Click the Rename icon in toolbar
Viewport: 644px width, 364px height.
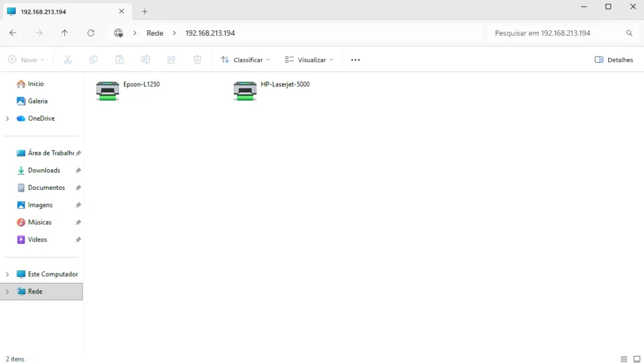coord(145,60)
